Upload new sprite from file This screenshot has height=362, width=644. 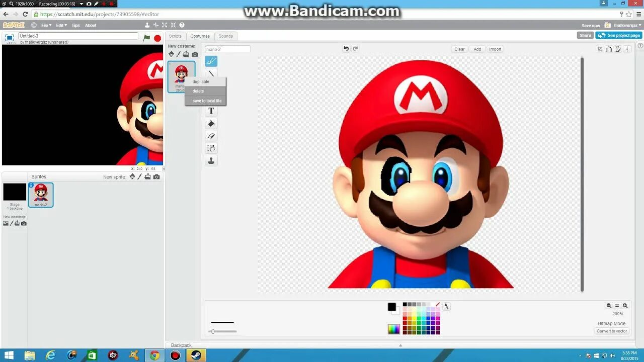point(148,177)
